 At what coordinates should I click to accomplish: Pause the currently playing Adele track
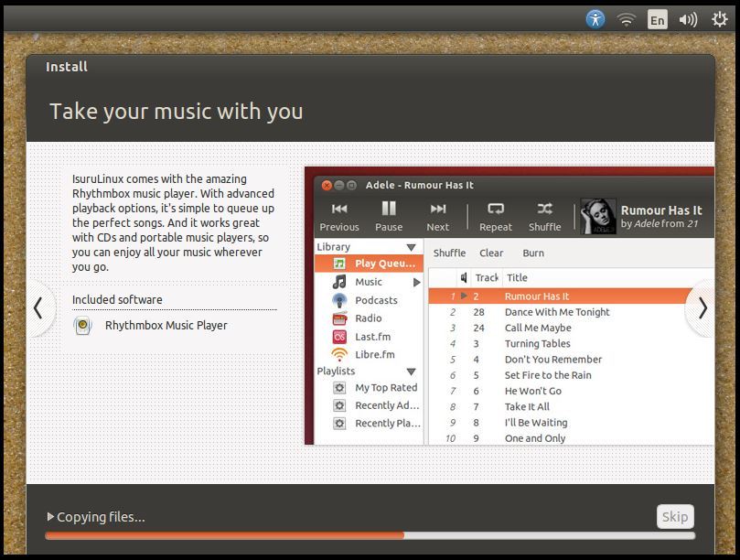[x=387, y=211]
